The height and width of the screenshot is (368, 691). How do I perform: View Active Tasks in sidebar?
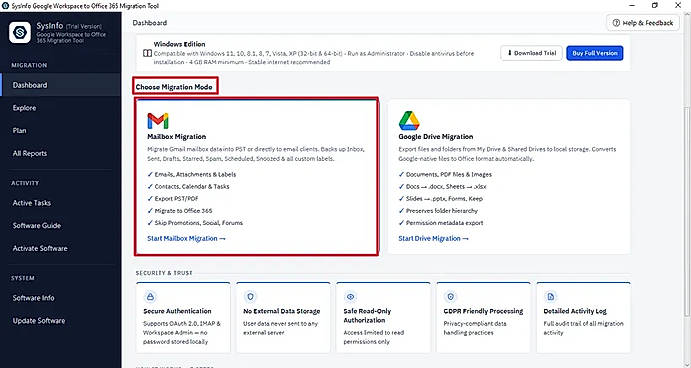[60, 203]
